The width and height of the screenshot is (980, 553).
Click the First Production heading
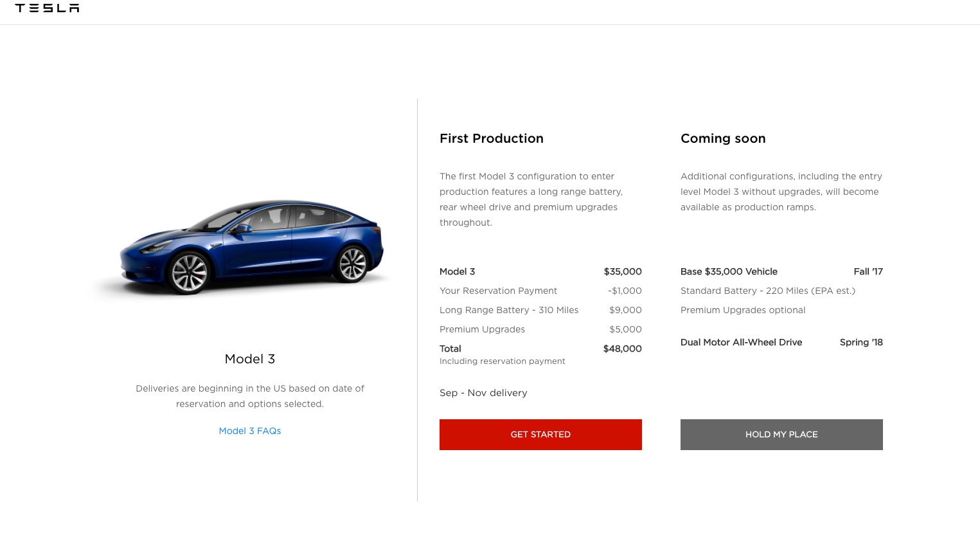click(x=491, y=138)
